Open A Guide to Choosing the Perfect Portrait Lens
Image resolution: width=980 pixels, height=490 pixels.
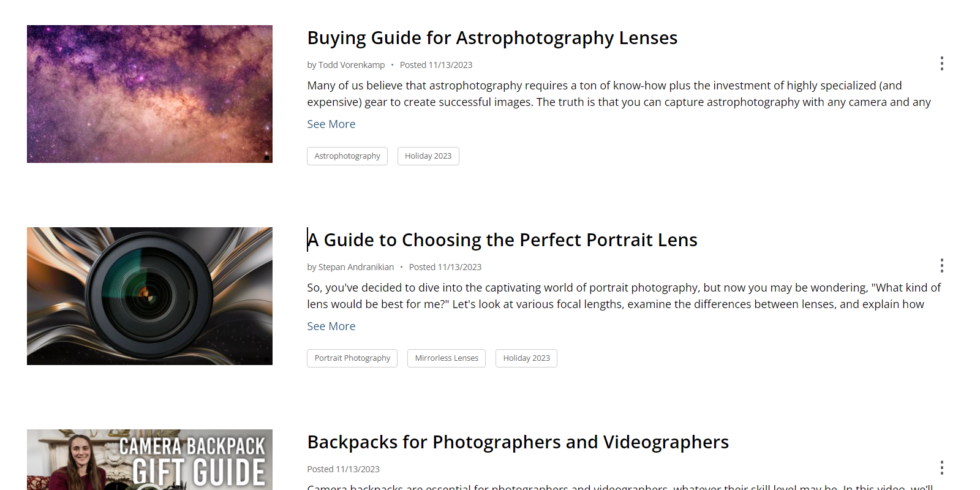point(502,240)
